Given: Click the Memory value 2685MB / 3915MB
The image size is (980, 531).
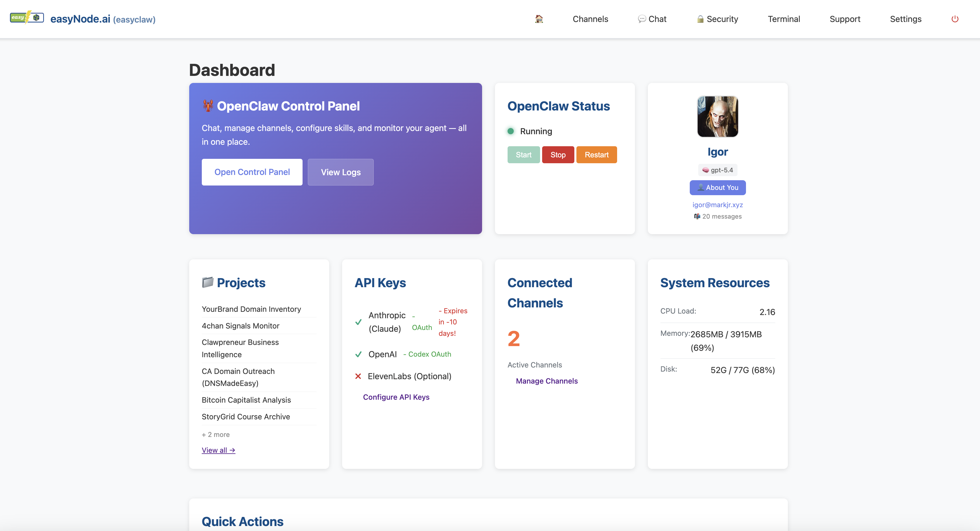Looking at the screenshot, I should pyautogui.click(x=726, y=341).
